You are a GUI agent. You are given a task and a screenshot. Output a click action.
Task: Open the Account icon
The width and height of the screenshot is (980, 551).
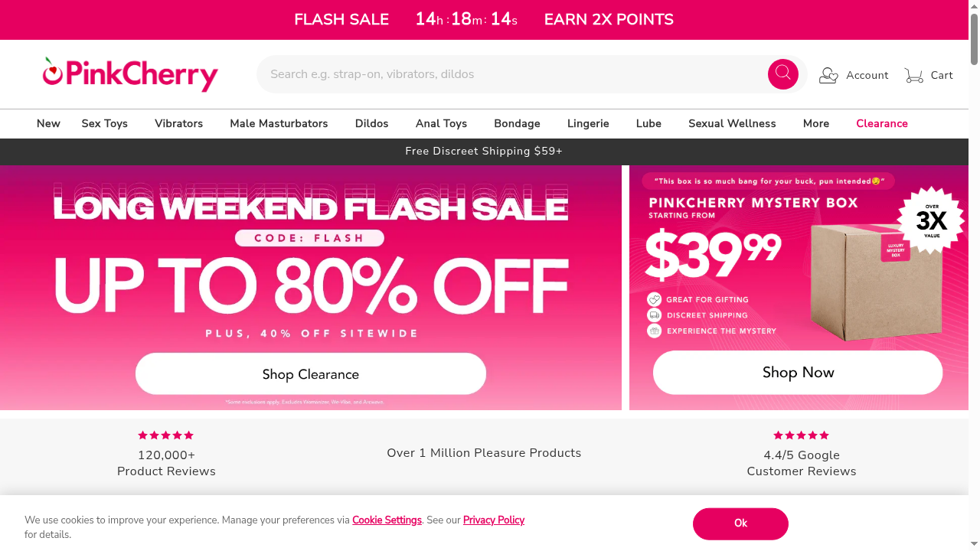tap(828, 75)
